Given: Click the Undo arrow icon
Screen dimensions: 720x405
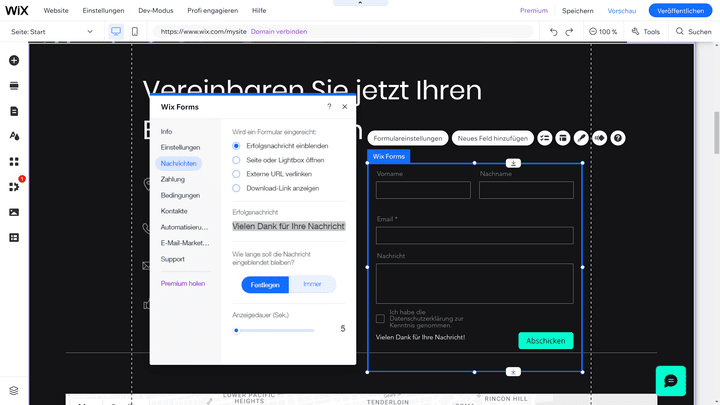Looking at the screenshot, I should pos(554,32).
